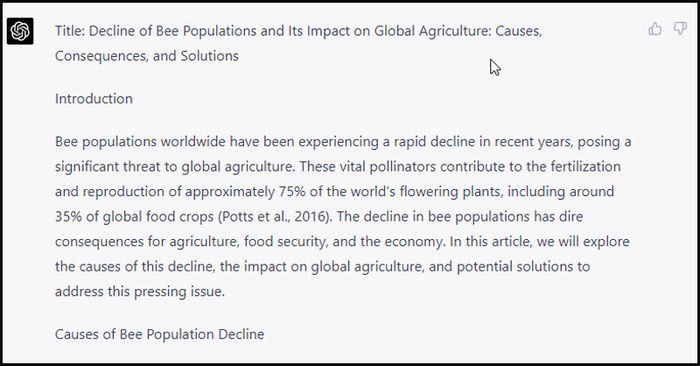Viewport: 700px width, 366px height.
Task: Click the 'Introduction' heading text
Action: pos(94,99)
